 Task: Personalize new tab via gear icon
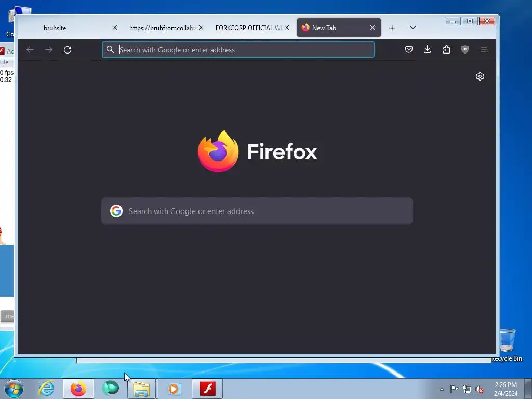pyautogui.click(x=480, y=76)
